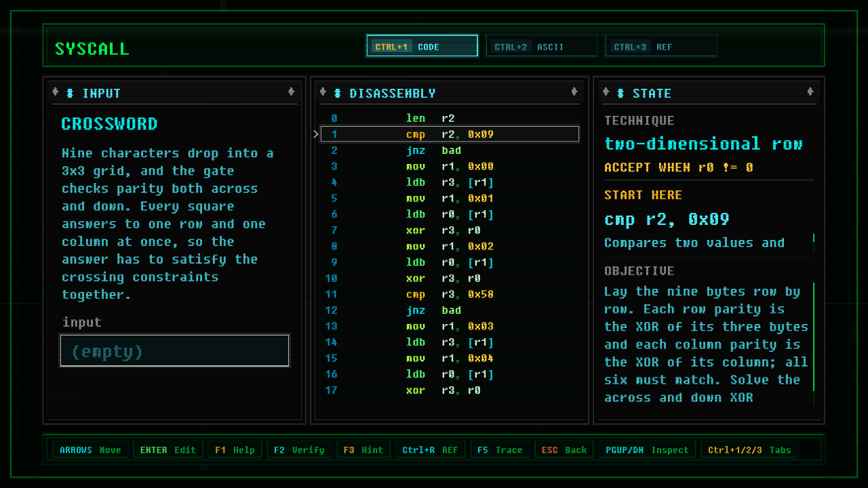Click the CROSSWORD puzzle title
868x488 pixels.
pos(109,124)
